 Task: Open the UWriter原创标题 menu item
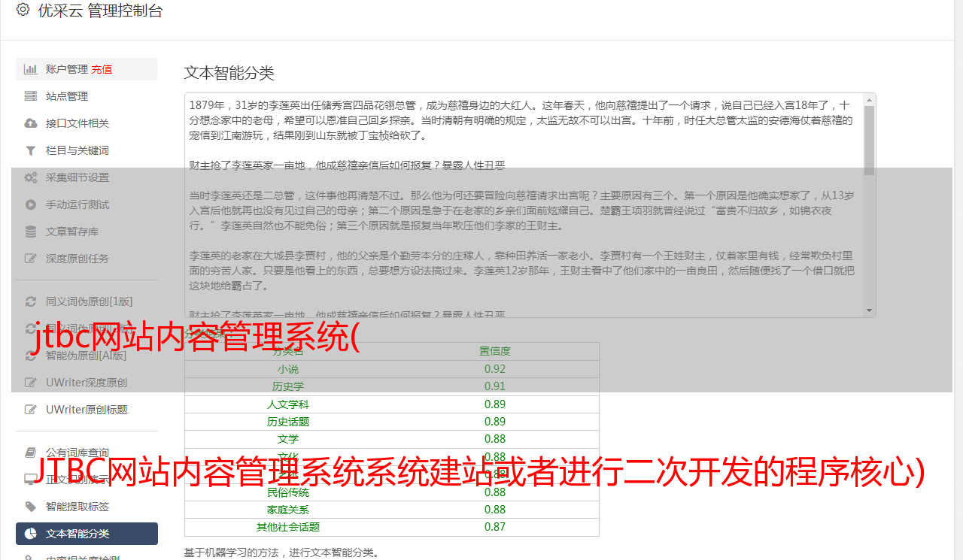coord(87,410)
